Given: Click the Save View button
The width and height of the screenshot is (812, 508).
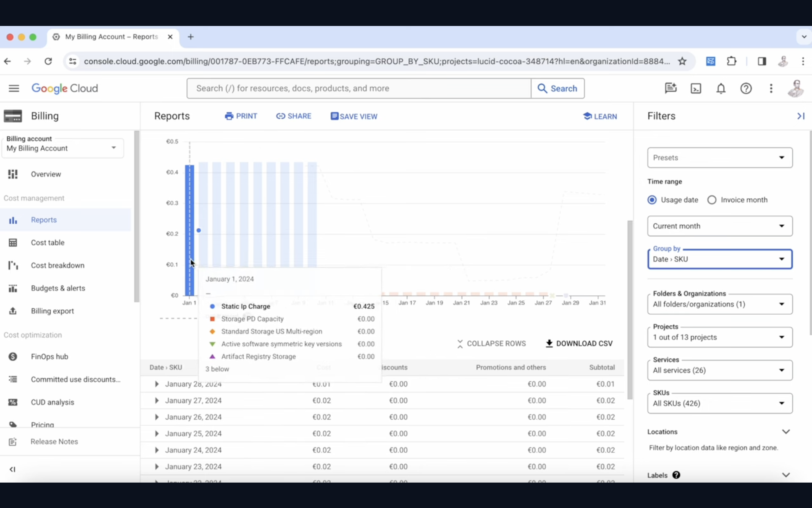Looking at the screenshot, I should coord(354,116).
